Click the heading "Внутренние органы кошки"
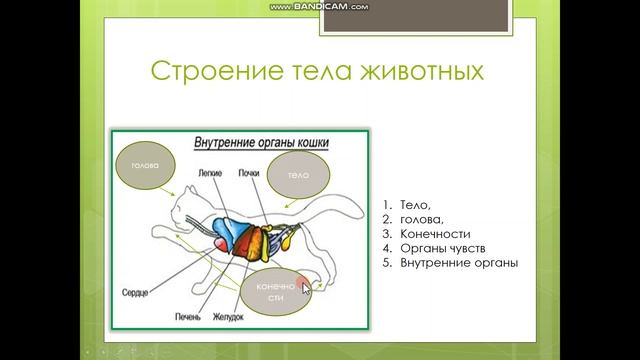Image resolution: width=640 pixels, height=360 pixels. click(261, 143)
